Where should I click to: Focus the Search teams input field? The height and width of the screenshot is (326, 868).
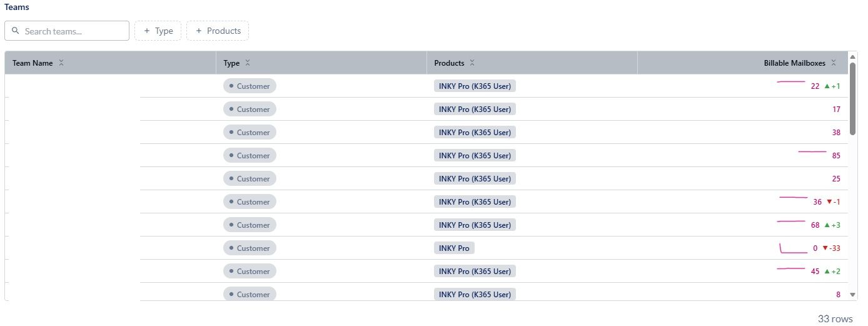pos(67,31)
